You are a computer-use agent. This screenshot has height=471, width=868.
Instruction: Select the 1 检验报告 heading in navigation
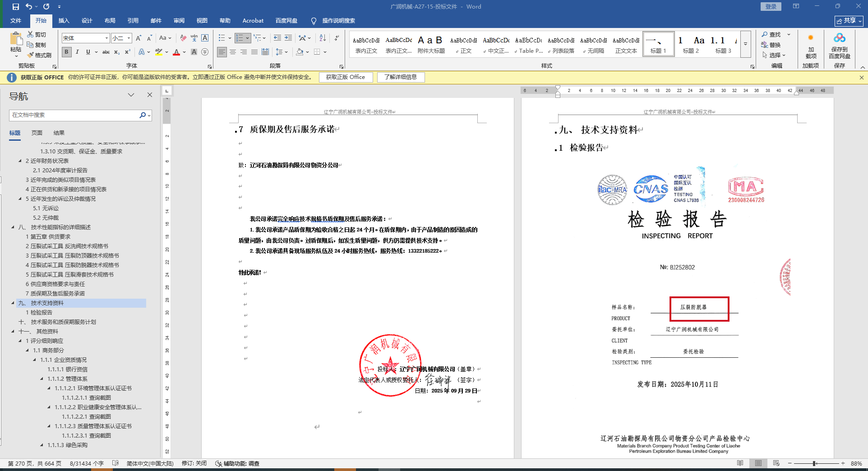(39, 312)
